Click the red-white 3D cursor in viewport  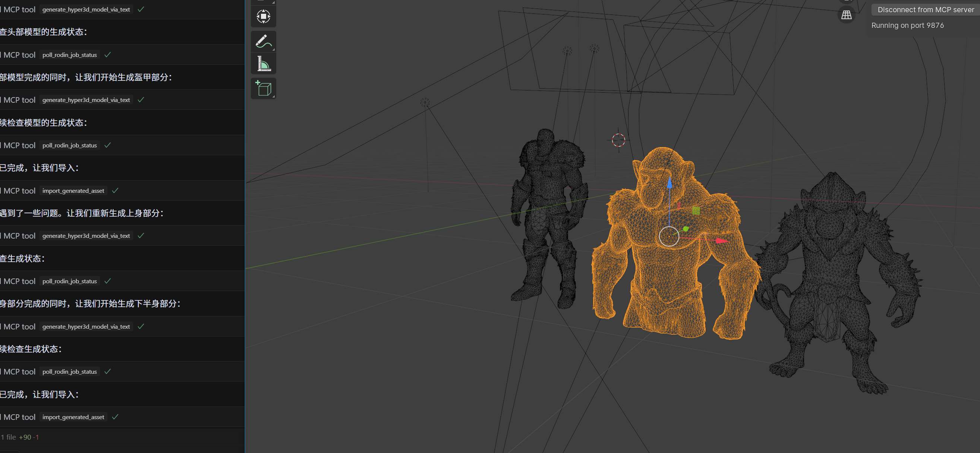point(618,140)
